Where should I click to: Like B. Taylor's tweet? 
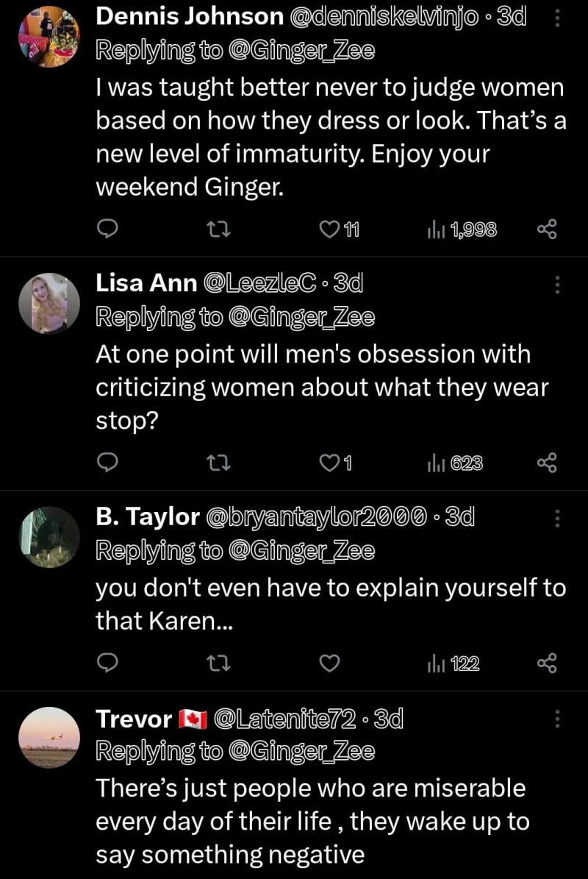330,663
